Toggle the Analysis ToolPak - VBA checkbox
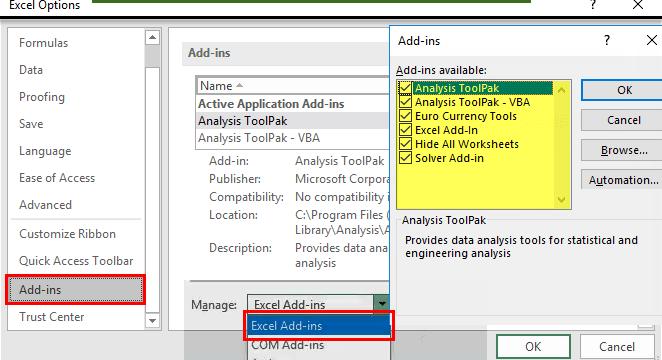 pos(405,102)
